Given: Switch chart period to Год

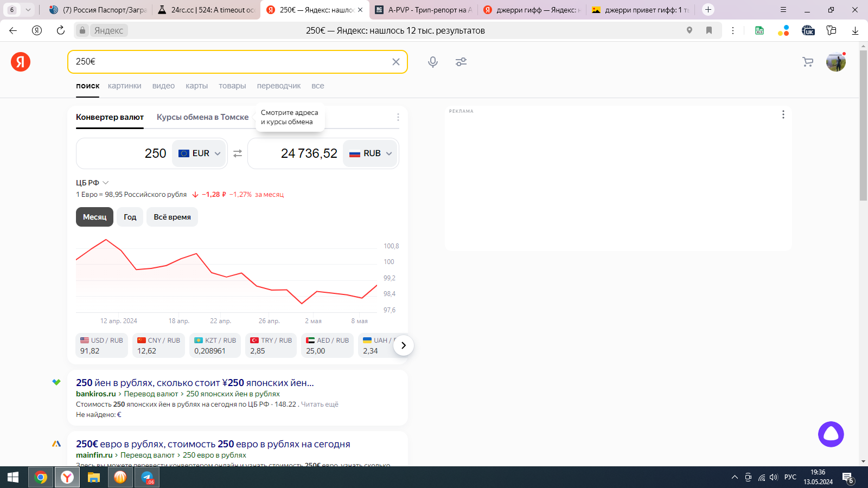Looking at the screenshot, I should tap(130, 217).
